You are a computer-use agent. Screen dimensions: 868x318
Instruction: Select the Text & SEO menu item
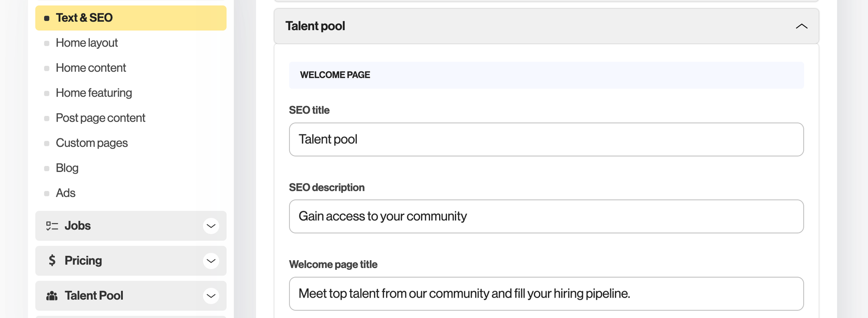84,18
